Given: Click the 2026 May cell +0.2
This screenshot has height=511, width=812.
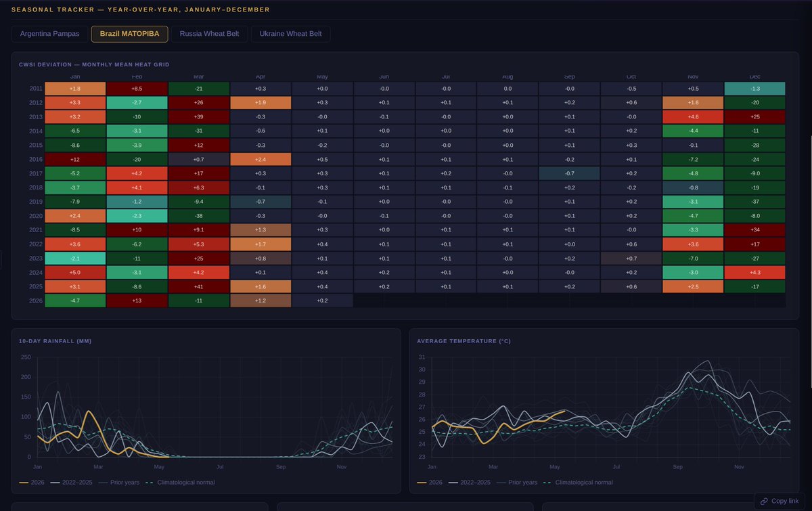Looking at the screenshot, I should pos(322,301).
